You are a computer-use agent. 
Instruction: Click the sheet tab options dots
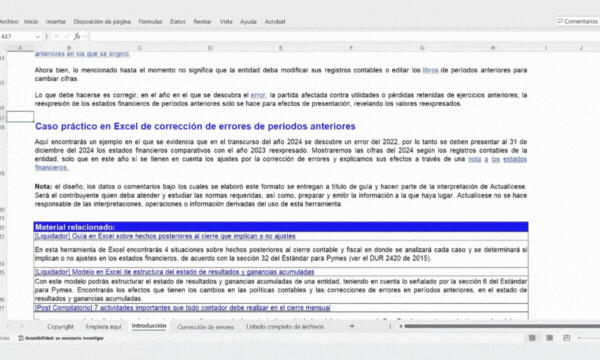point(390,326)
